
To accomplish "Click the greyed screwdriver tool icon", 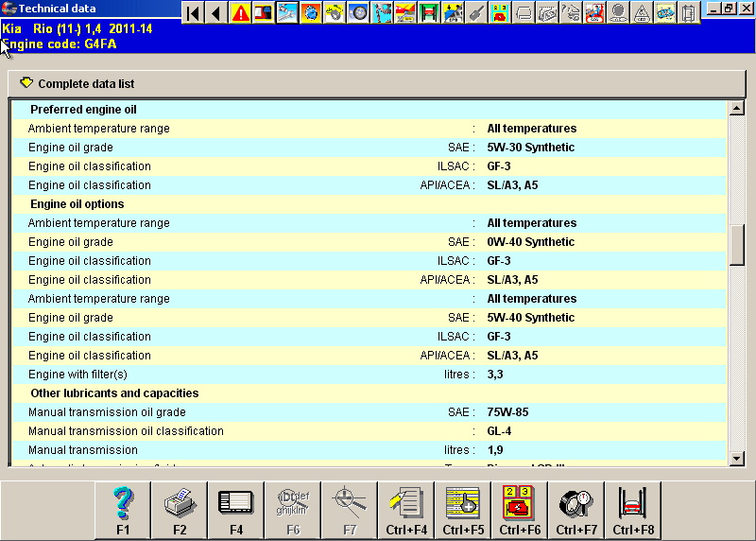I will point(476,13).
